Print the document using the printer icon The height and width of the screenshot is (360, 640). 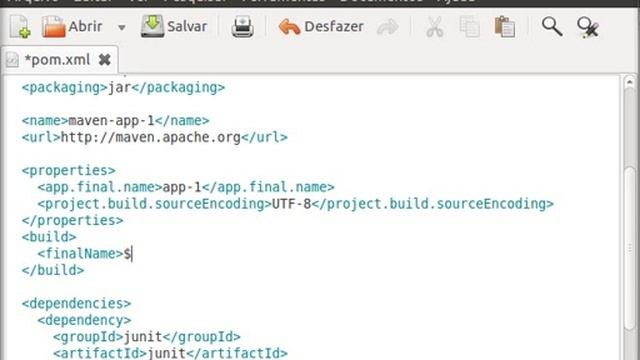point(242,27)
